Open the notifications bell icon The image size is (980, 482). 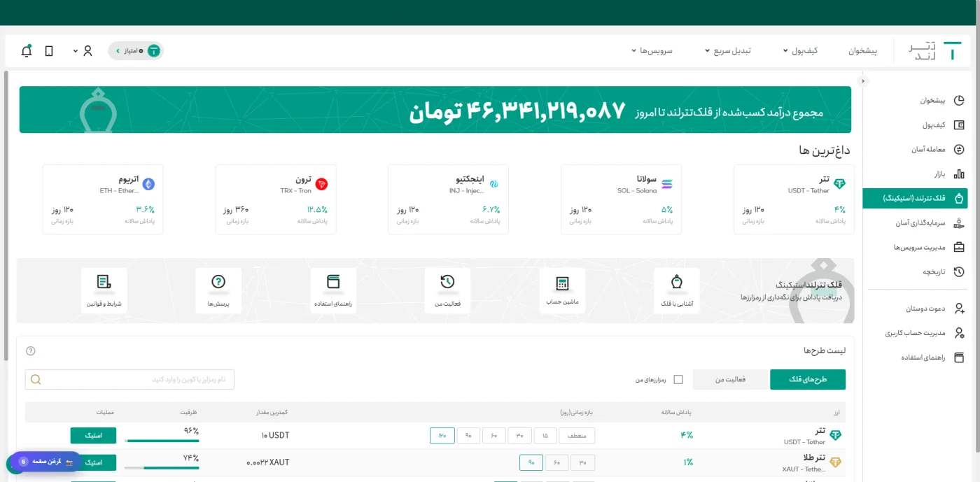[x=27, y=50]
